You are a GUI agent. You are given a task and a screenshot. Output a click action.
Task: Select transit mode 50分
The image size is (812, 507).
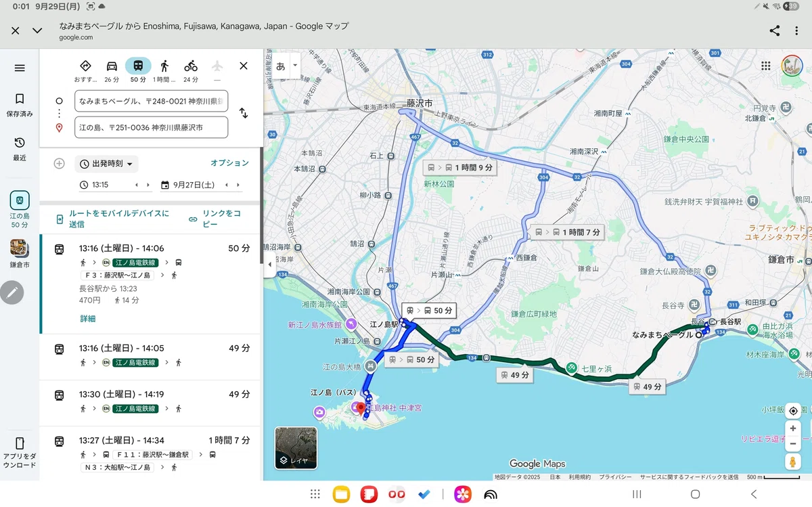(x=138, y=70)
